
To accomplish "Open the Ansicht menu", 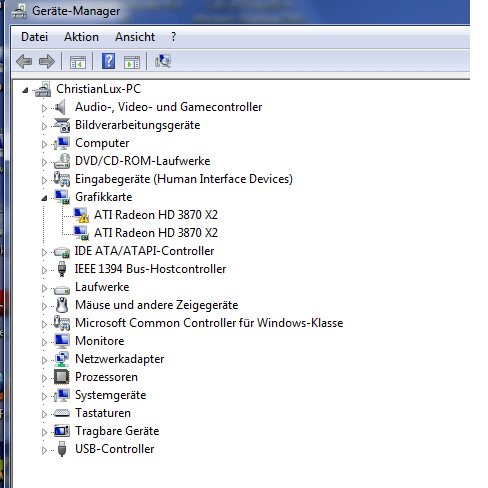I will point(135,37).
